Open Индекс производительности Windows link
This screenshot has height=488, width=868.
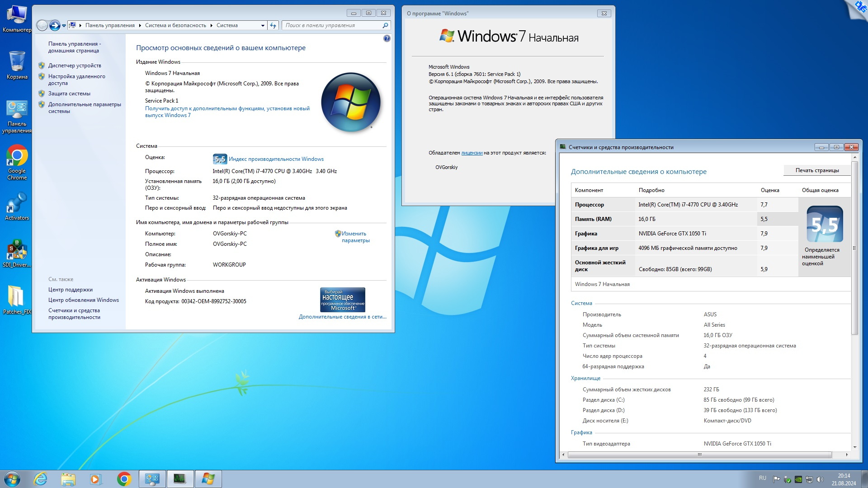pyautogui.click(x=276, y=159)
